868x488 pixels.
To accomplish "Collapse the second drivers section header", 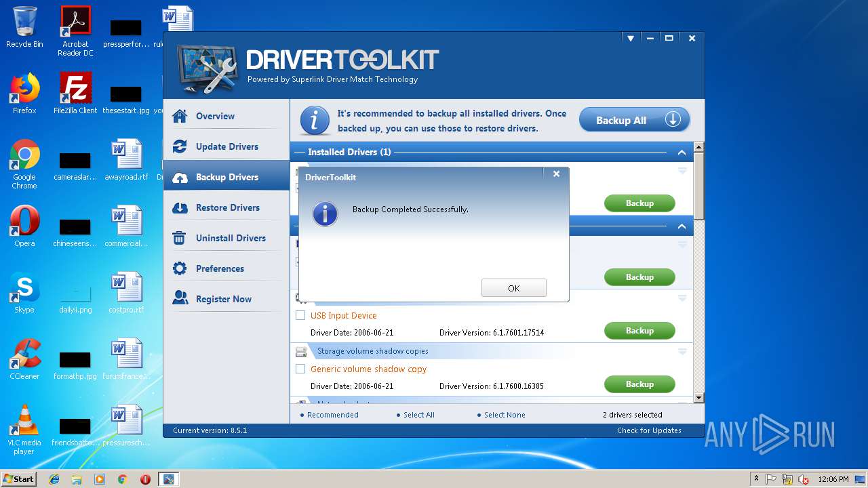I will tap(682, 226).
